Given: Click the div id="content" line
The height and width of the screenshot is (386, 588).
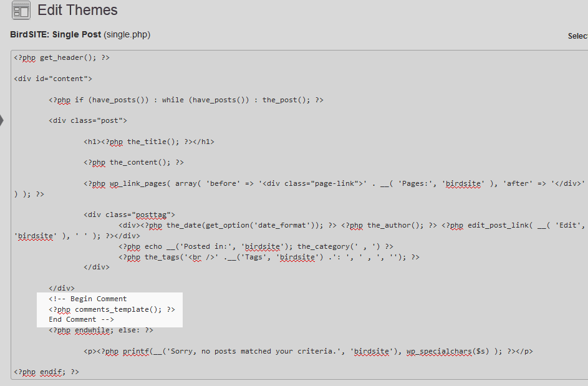Looking at the screenshot, I should [53, 79].
